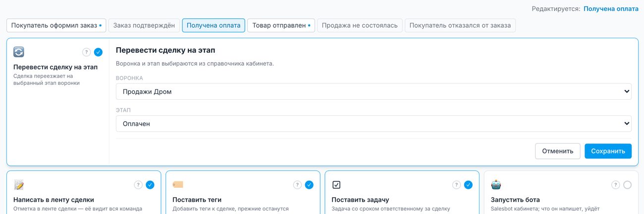Click description Отметка в ленте сделки
This screenshot has height=214, width=644.
pos(78,209)
